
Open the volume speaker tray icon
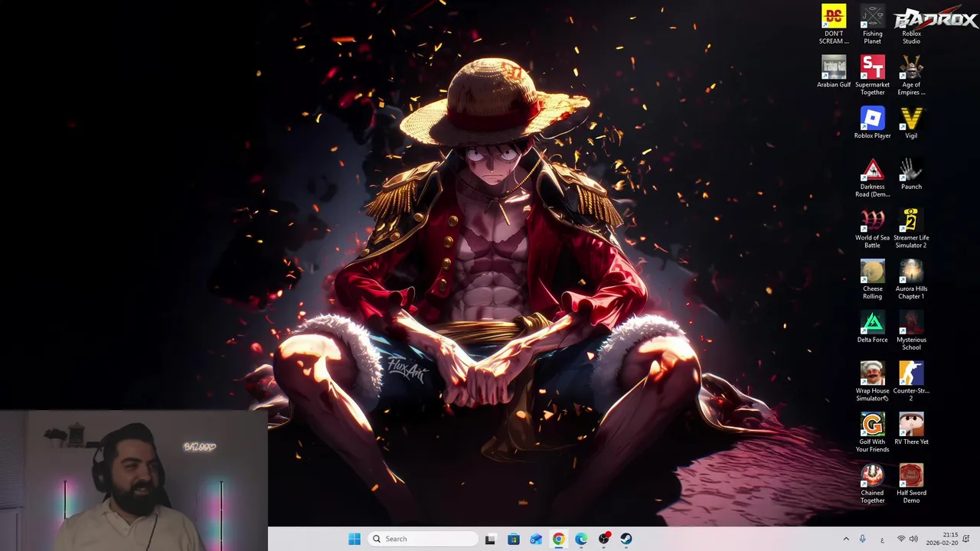pos(913,539)
